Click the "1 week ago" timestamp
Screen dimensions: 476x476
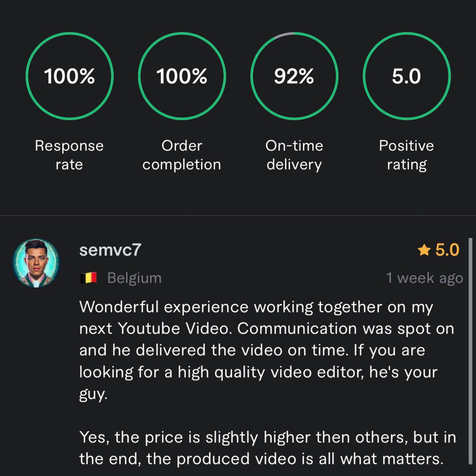click(x=424, y=278)
